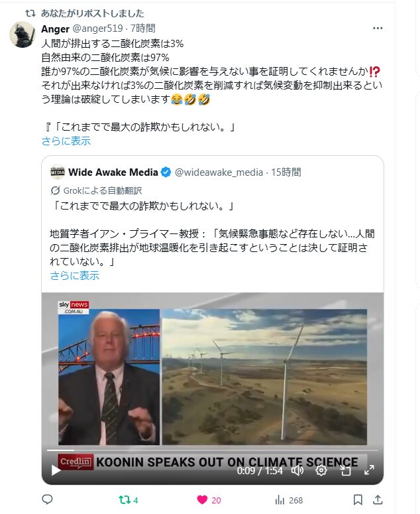Bookmark this post
The width and height of the screenshot is (420, 514).
click(x=358, y=500)
